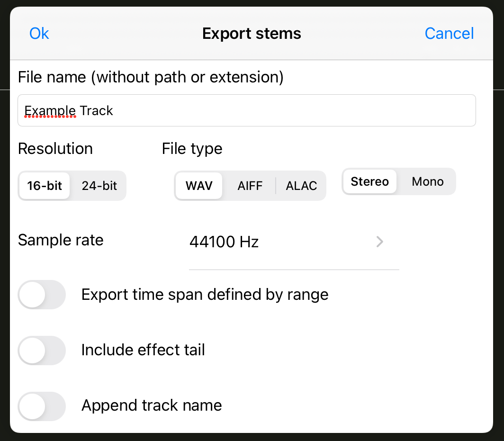This screenshot has height=441, width=504.
Task: Switch resolution to 24-bit
Action: pos(99,186)
